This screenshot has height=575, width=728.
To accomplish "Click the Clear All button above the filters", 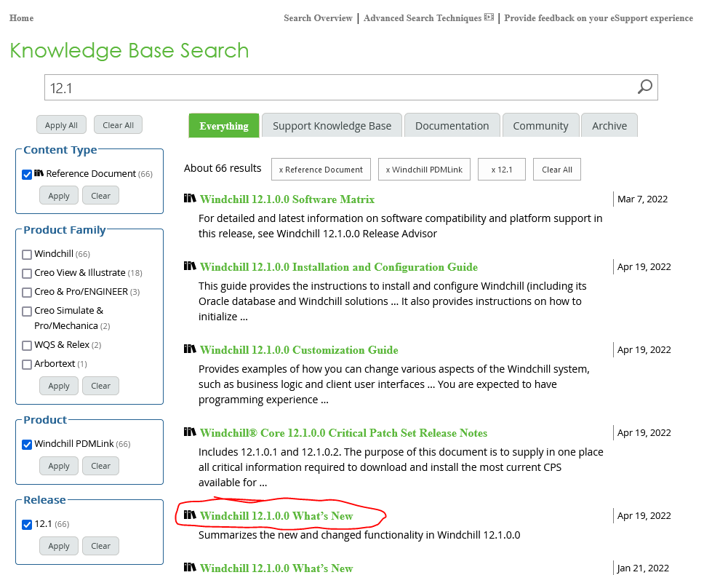I will click(x=118, y=124).
